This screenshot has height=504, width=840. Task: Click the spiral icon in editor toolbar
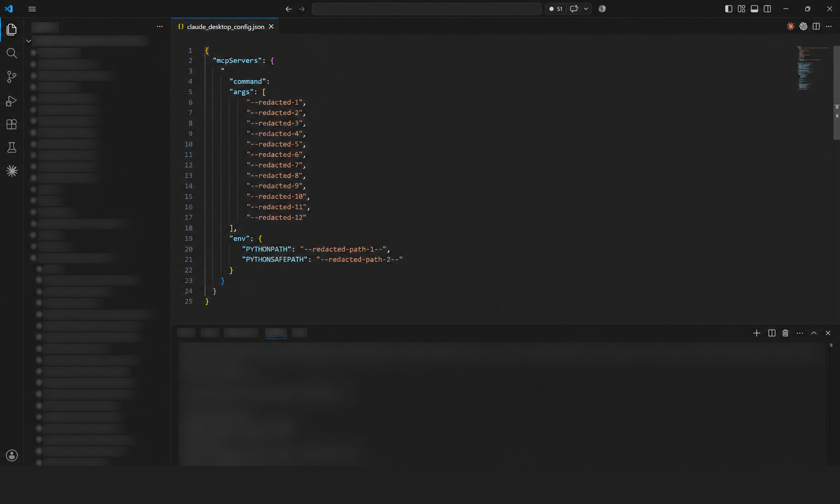[x=803, y=26]
